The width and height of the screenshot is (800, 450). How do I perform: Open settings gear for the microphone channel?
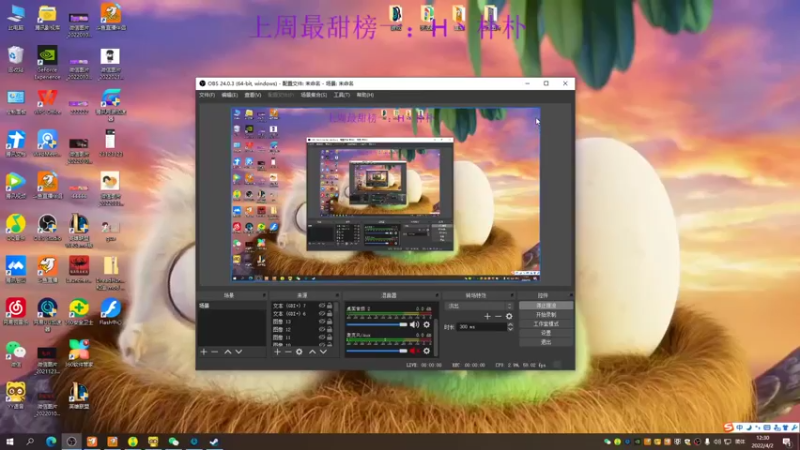coord(427,351)
